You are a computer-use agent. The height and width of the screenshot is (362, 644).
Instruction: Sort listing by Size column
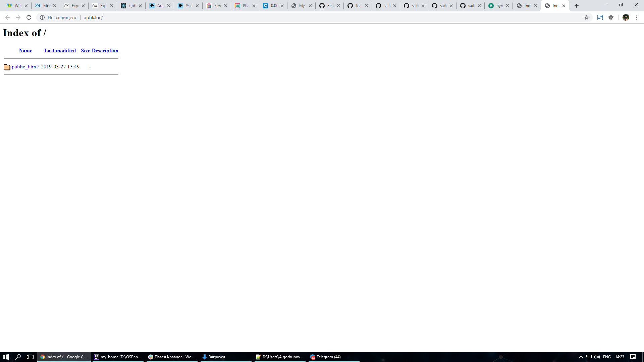86,51
